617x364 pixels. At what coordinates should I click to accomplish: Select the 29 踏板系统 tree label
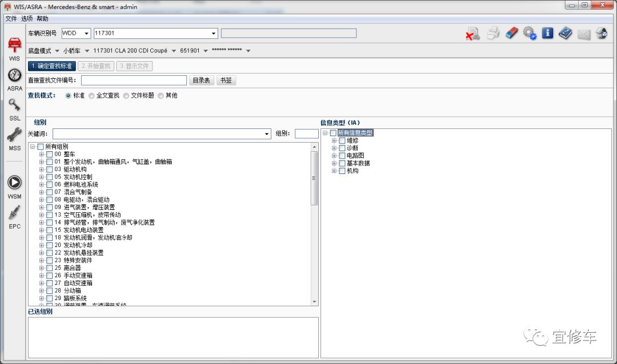point(70,298)
